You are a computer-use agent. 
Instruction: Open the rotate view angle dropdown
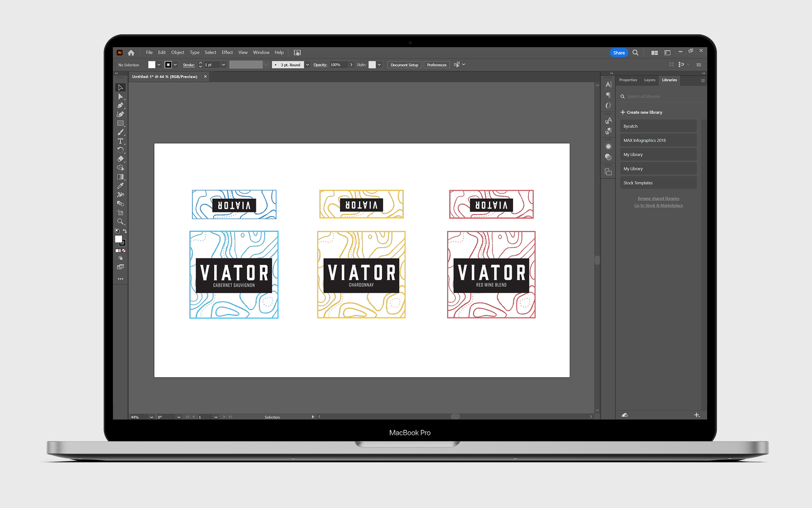pos(179,417)
